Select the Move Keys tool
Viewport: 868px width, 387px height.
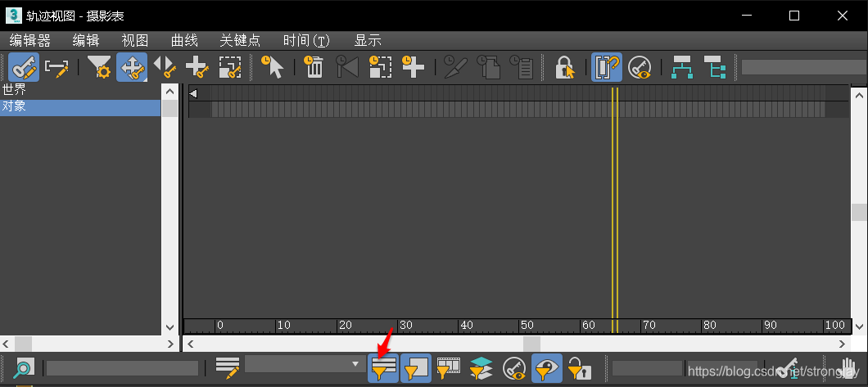[x=132, y=67]
